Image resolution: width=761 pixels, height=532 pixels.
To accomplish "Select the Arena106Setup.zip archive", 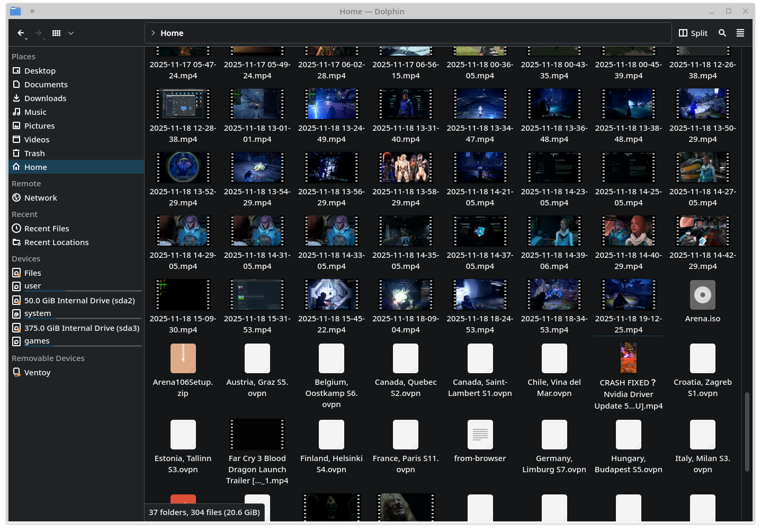I will [x=183, y=371].
